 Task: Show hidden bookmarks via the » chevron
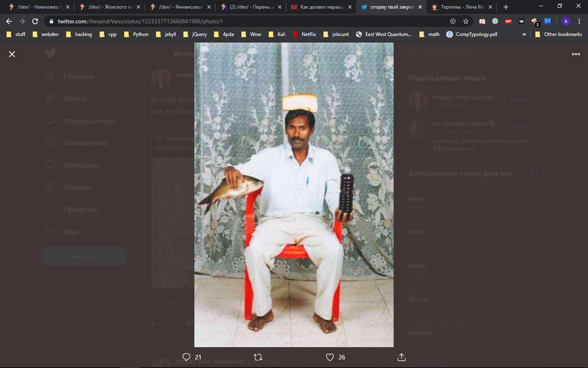point(524,34)
